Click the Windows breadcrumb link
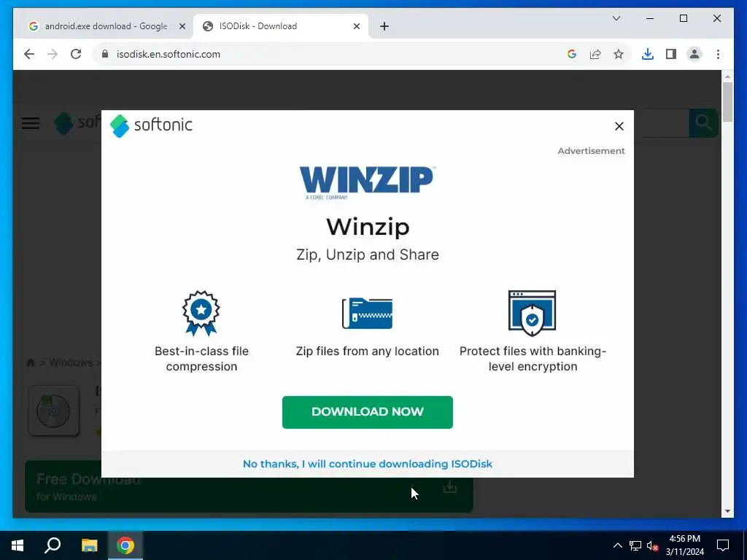 [71, 363]
